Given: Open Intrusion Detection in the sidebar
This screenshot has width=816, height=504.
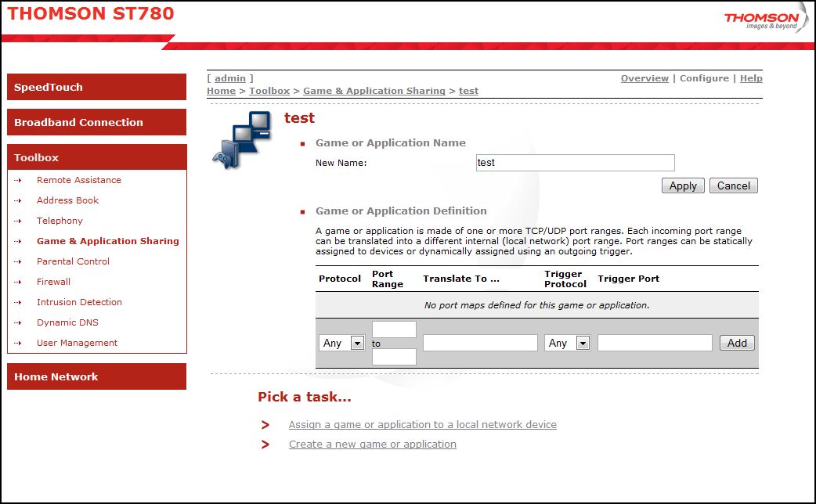Looking at the screenshot, I should point(80,301).
